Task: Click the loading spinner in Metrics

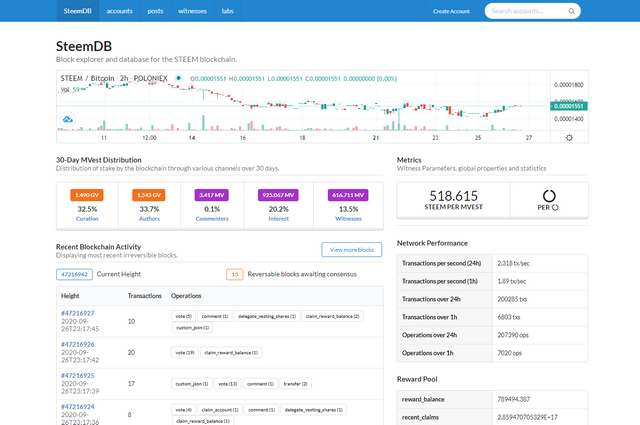Action: click(549, 196)
